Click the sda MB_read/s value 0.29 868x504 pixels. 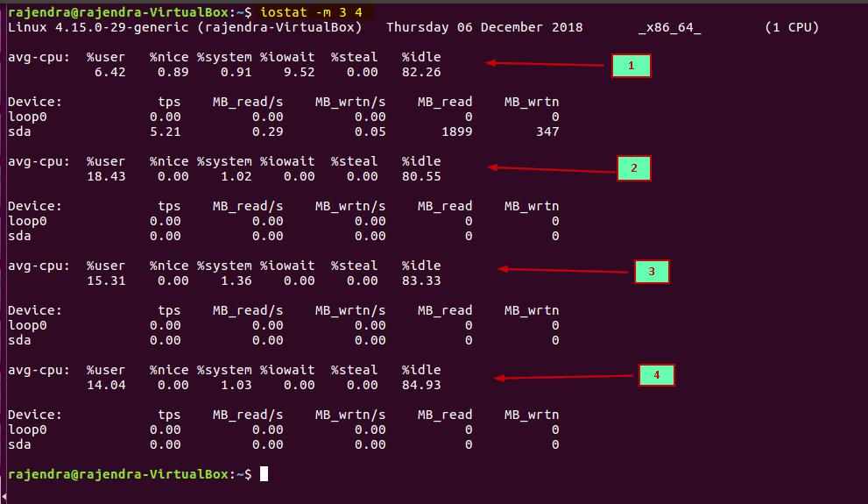point(268,131)
